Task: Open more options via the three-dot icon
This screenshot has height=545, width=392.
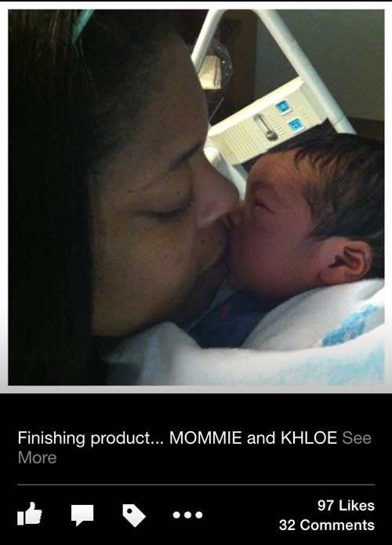Action: click(x=187, y=514)
